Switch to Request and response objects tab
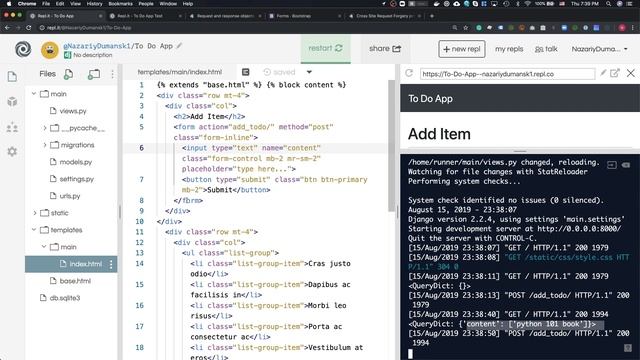Viewport: 640px width, 360px height. pos(224,16)
